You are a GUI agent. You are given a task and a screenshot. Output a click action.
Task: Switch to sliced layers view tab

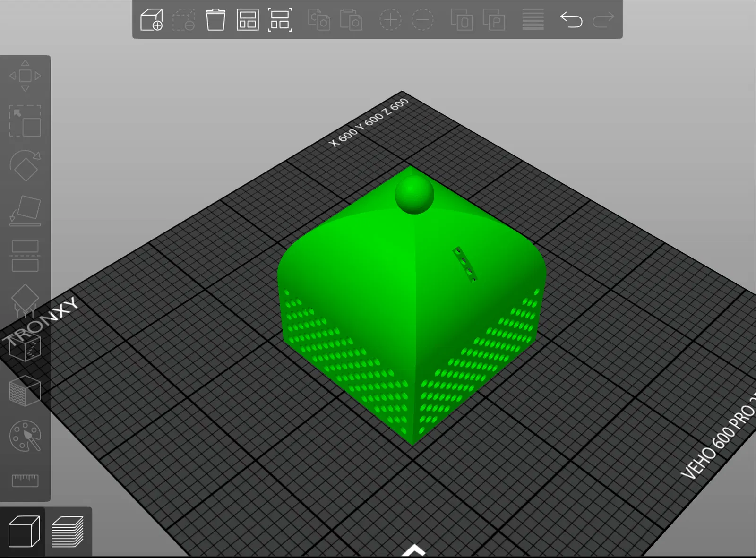[68, 532]
